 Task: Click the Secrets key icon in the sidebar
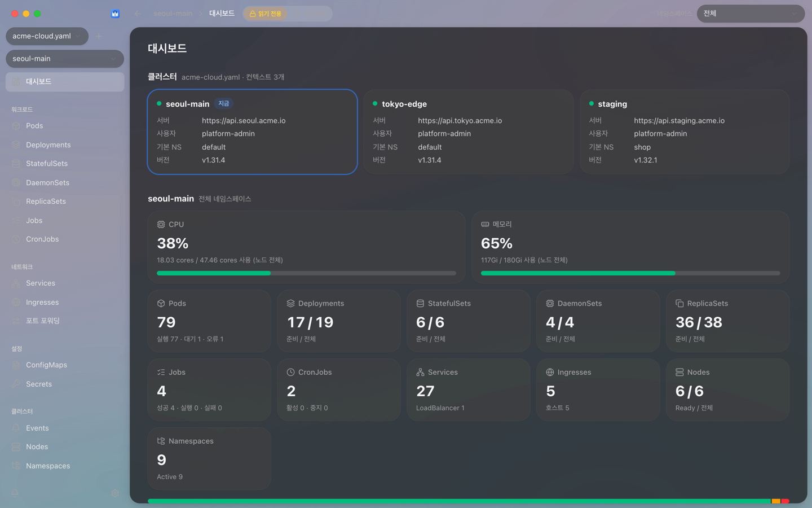pos(16,384)
